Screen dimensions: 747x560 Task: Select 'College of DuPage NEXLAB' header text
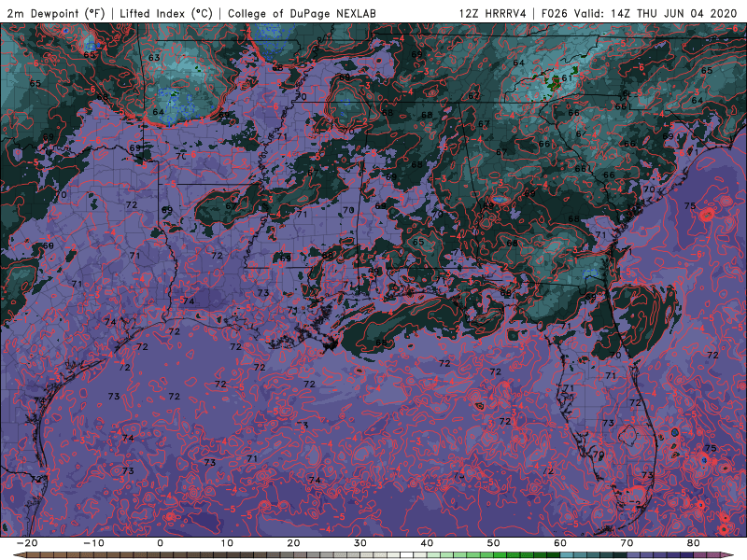(x=302, y=13)
